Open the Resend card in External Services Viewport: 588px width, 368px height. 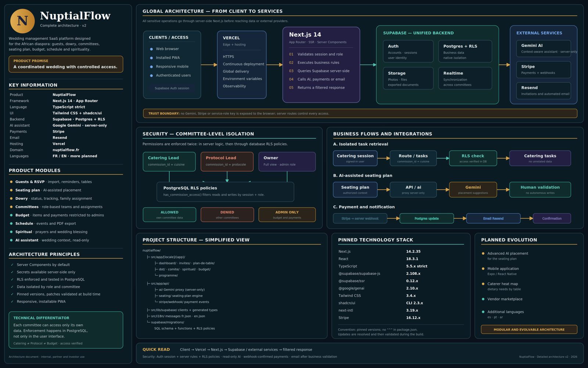coord(544,91)
